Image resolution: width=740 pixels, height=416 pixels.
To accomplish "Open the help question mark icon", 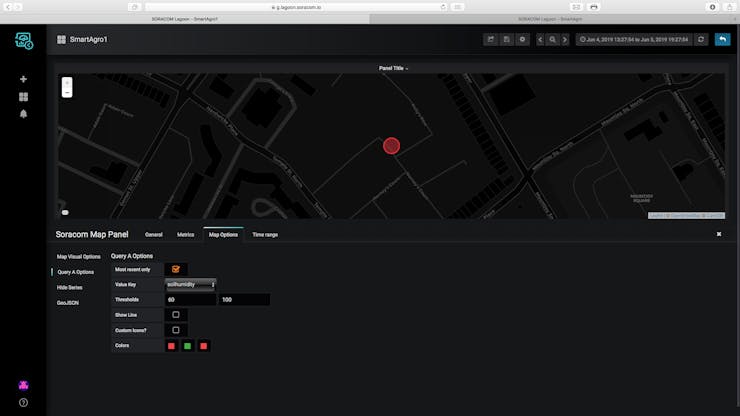I will click(23, 403).
